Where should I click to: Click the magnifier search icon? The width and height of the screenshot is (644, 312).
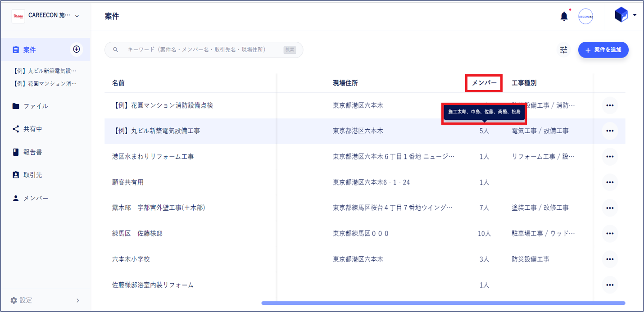click(115, 50)
